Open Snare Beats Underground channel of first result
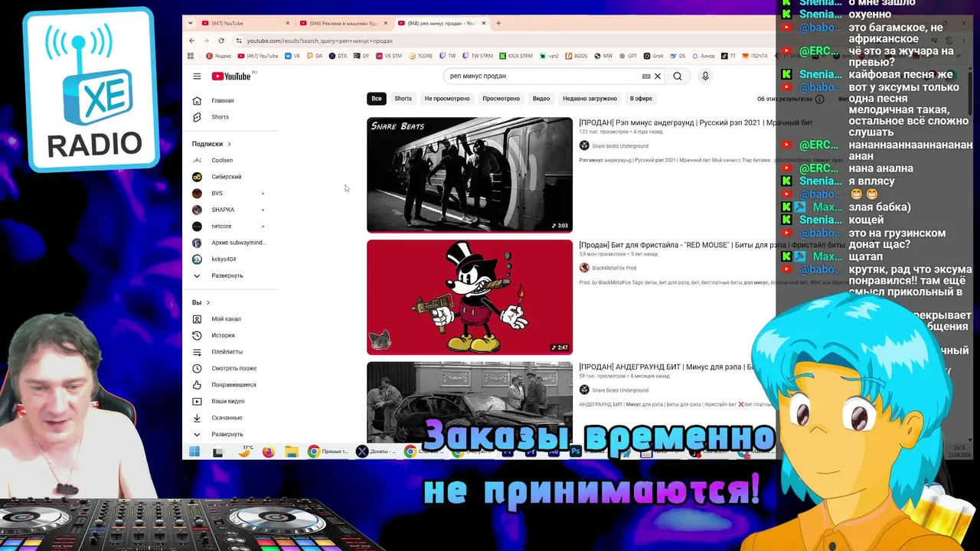This screenshot has width=980, height=551. pyautogui.click(x=619, y=146)
